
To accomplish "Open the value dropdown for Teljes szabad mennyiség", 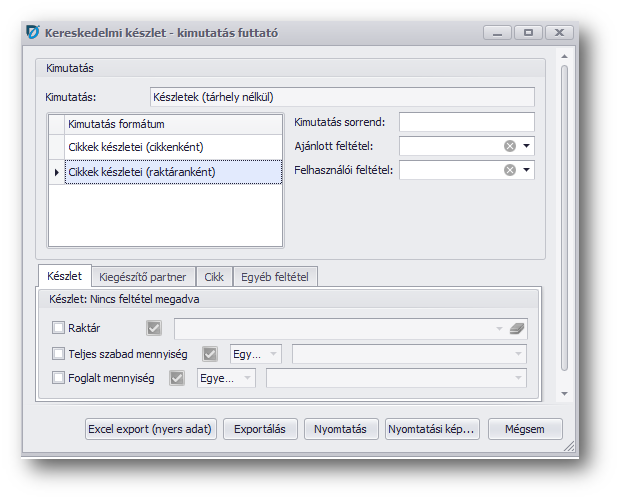I will point(518,354).
